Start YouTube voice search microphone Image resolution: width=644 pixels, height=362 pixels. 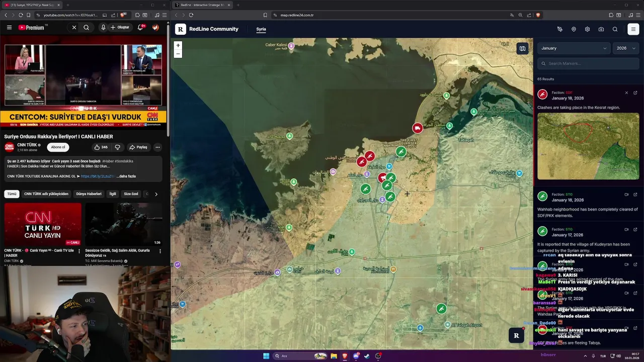(x=103, y=27)
